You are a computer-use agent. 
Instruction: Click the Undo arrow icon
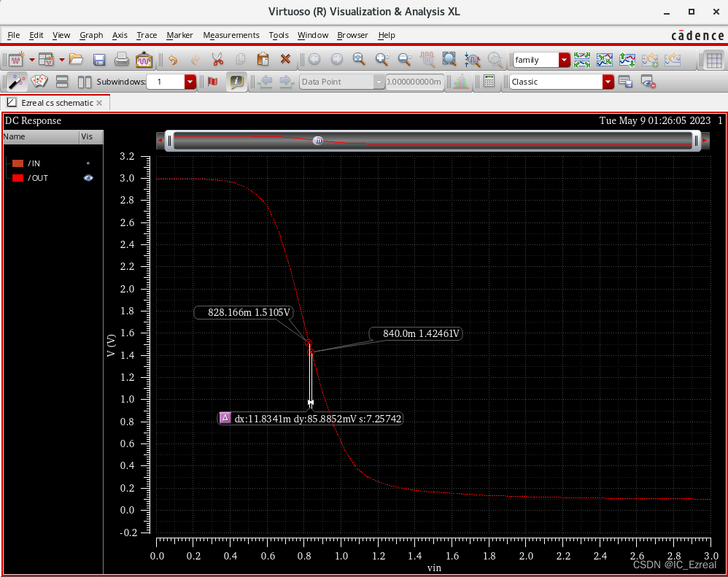[x=173, y=60]
